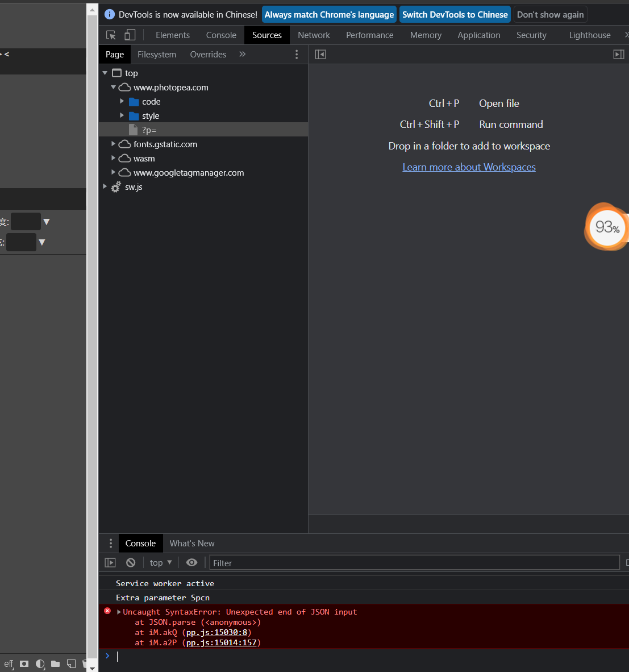This screenshot has height=672, width=629.
Task: Open the layer effects menu
Action: pos(9,664)
